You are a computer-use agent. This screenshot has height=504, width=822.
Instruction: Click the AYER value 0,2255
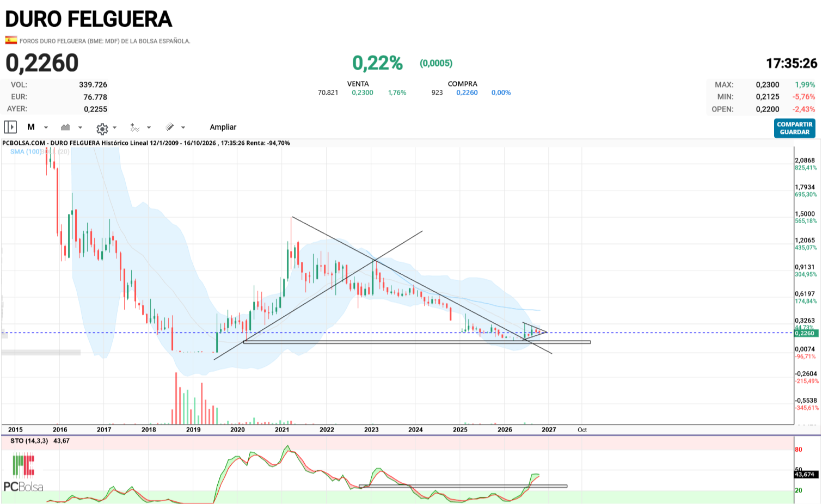coord(95,109)
